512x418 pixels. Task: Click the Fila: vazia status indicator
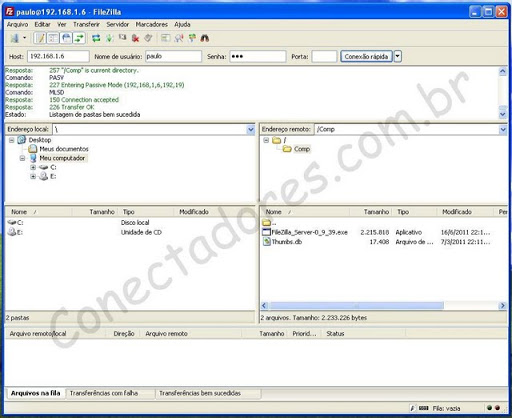pos(446,408)
